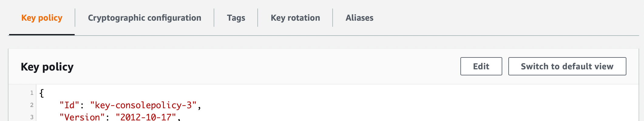644x121 pixels.
Task: Select the Aliases tab
Action: tap(359, 18)
